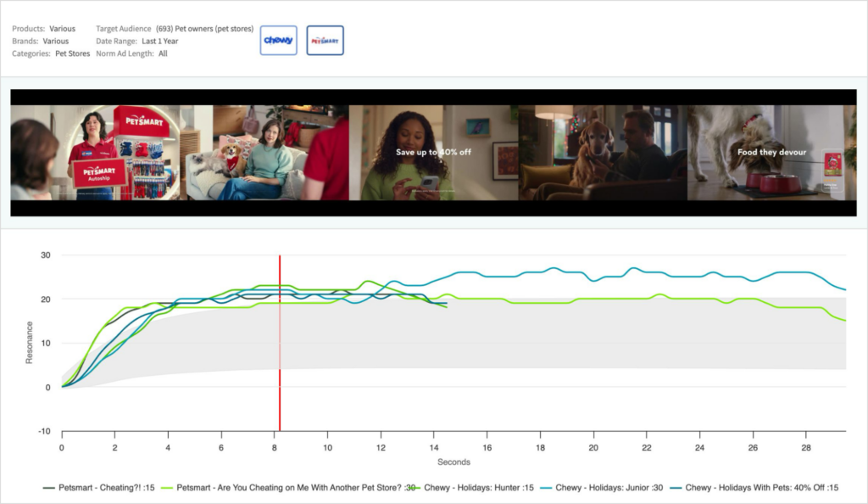Open the Brands 'Various' filter
Image resolution: width=868 pixels, height=504 pixels.
(55, 41)
